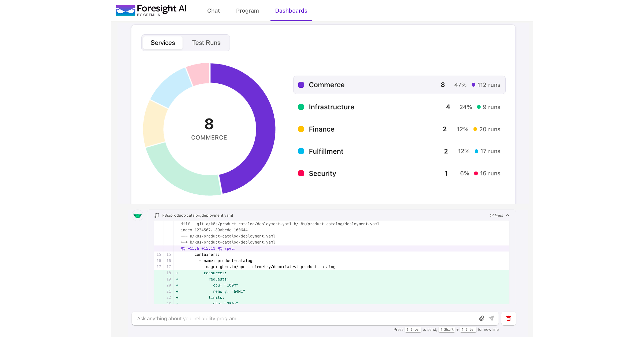644x337 pixels.
Task: Select the Fulfillment legend row
Action: click(x=399, y=151)
